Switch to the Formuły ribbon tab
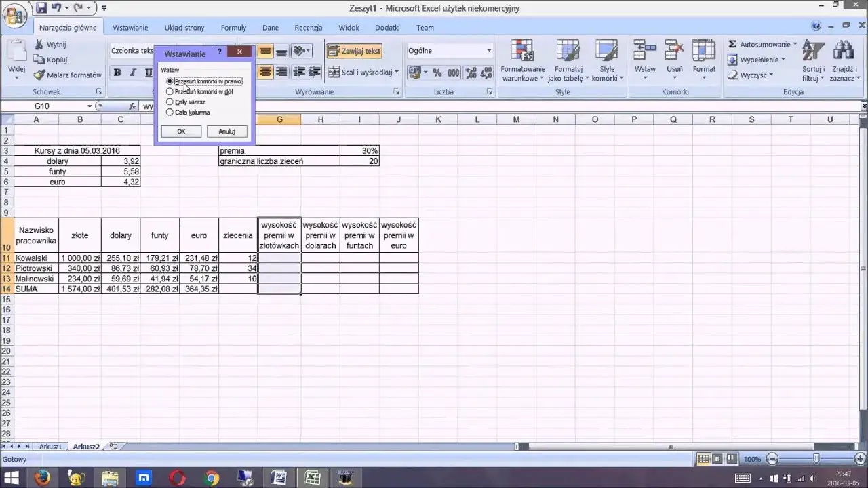This screenshot has width=868, height=488. [x=233, y=28]
